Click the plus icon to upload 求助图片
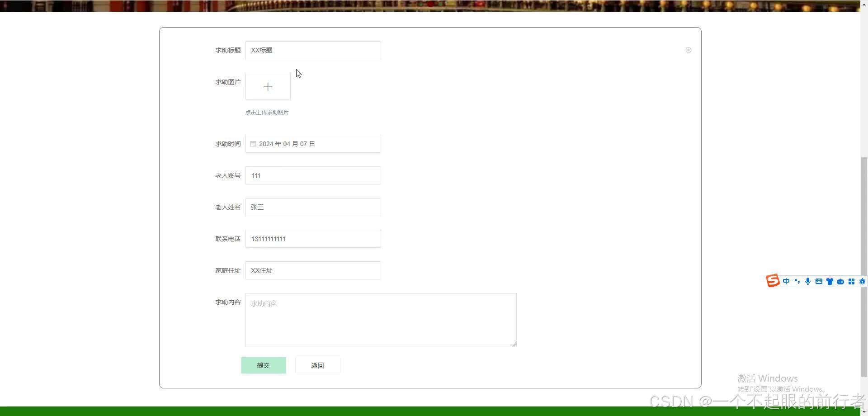Viewport: 868px width, 416px height. click(x=268, y=86)
